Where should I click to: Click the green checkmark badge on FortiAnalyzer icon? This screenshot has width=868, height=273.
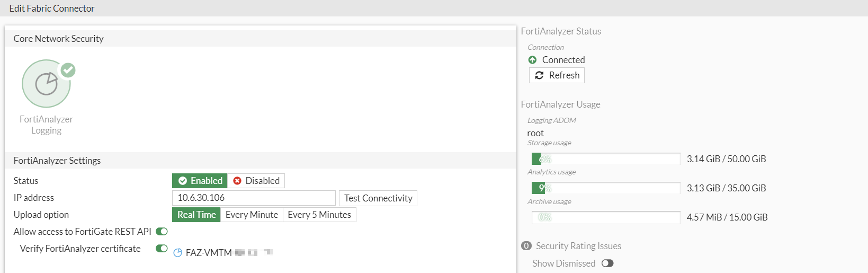[68, 70]
